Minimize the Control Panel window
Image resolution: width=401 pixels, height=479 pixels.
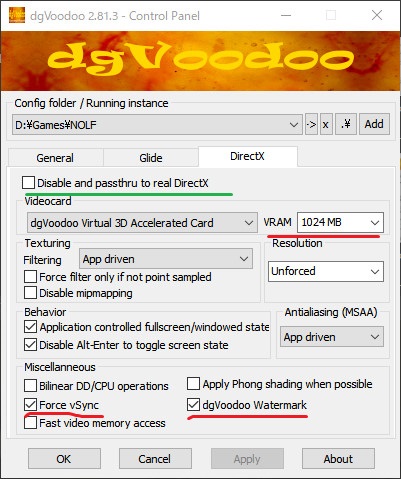286,15
